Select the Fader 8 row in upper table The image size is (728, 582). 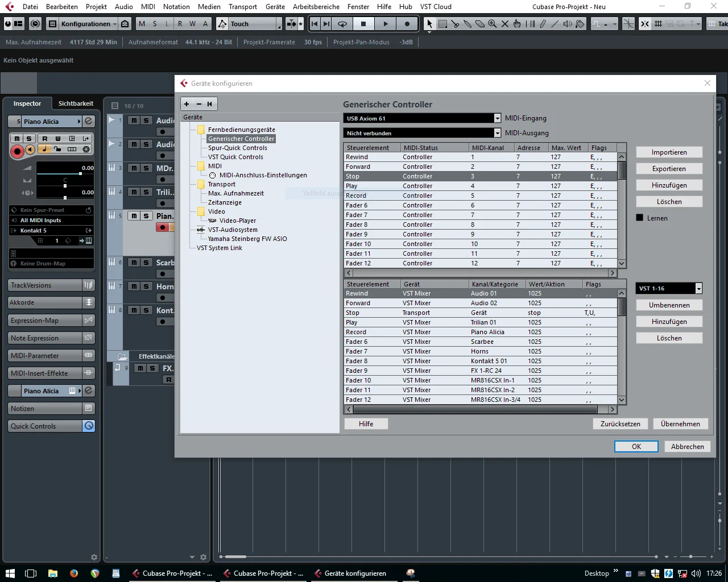[480, 225]
